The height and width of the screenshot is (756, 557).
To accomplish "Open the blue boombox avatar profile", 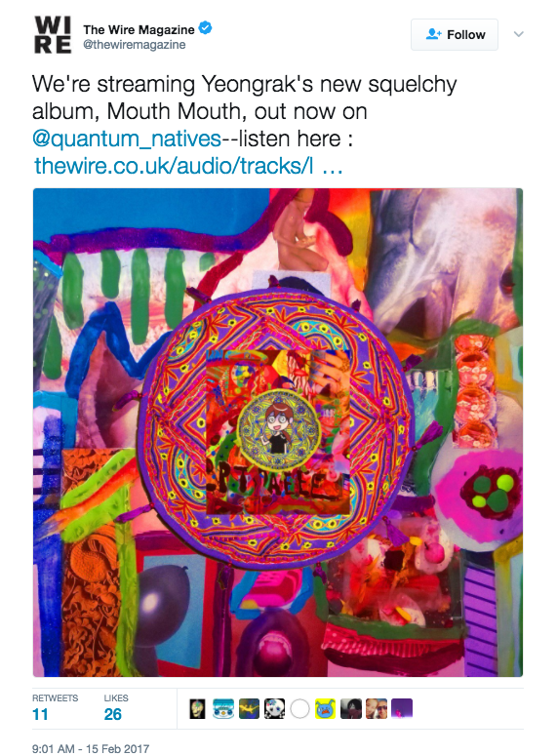I will pyautogui.click(x=223, y=709).
